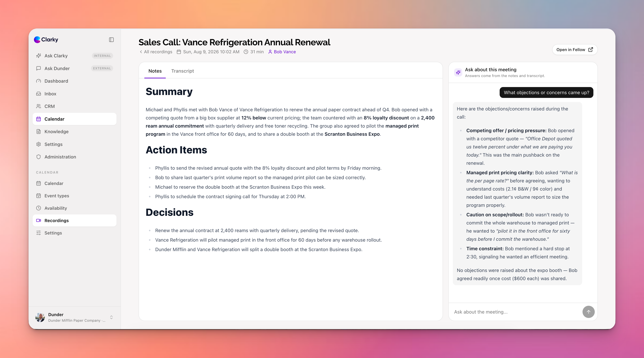Click the 'Dunder Mifflin and Vance Refrigeration will split' decision

(x=259, y=249)
